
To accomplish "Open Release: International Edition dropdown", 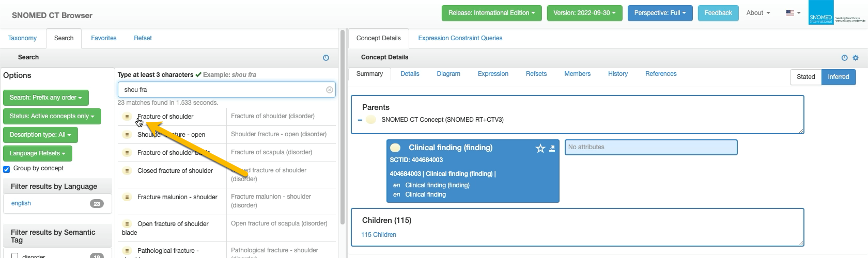I will pos(491,13).
